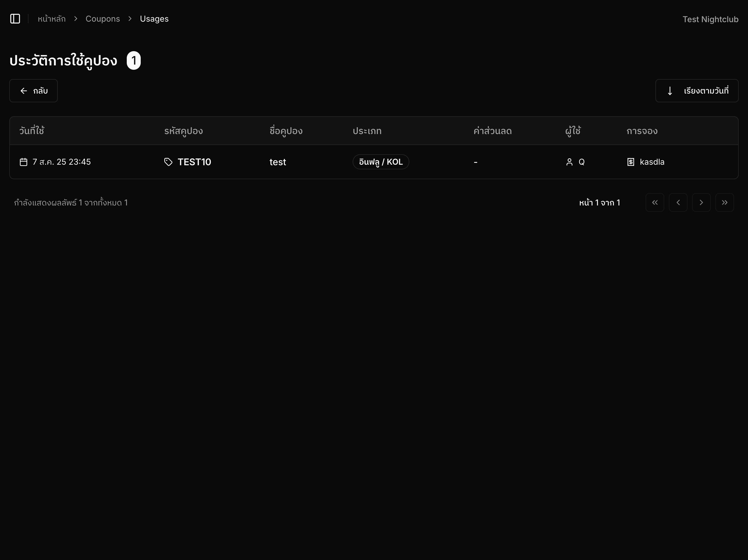Image resolution: width=748 pixels, height=560 pixels.
Task: Click the หน้า 1 จาก 1 page indicator
Action: click(x=600, y=203)
